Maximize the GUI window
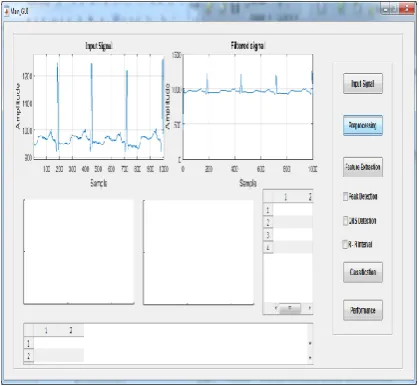This screenshot has width=419, height=386. point(394,9)
